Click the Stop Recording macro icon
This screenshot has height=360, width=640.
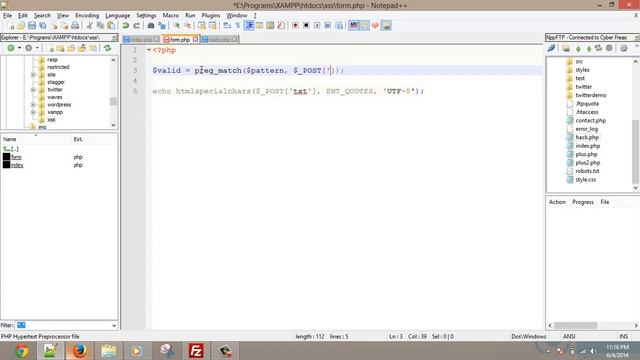(x=306, y=26)
